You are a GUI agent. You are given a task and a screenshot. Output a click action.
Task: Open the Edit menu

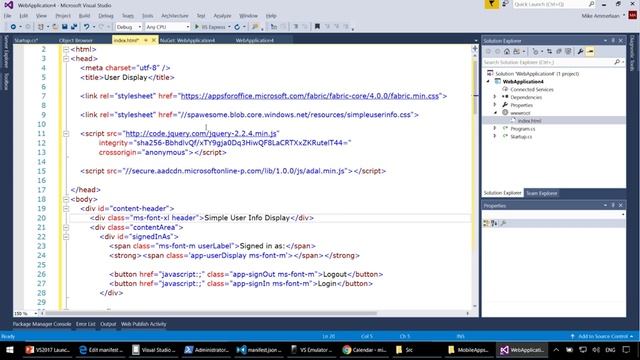click(24, 16)
